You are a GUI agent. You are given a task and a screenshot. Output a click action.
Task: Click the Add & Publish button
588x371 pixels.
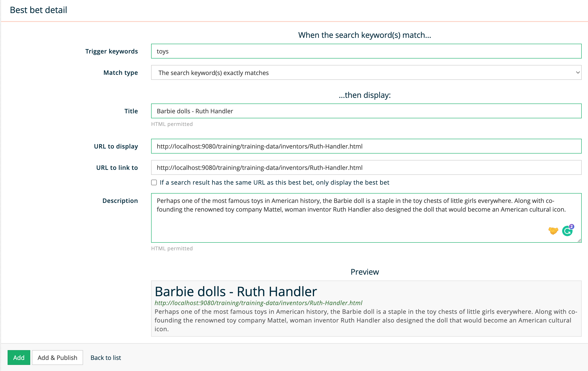click(57, 358)
